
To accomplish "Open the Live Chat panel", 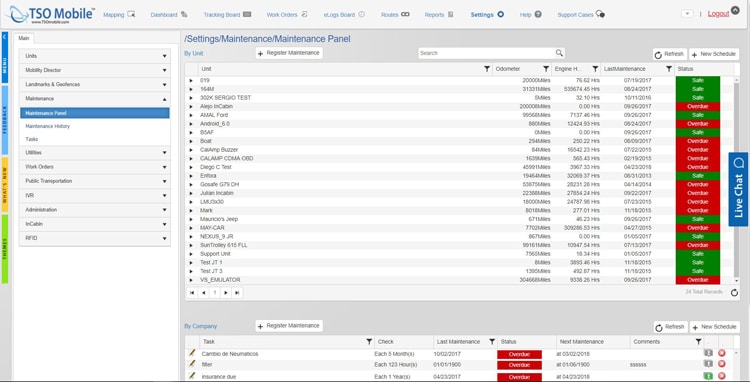I will 738,189.
